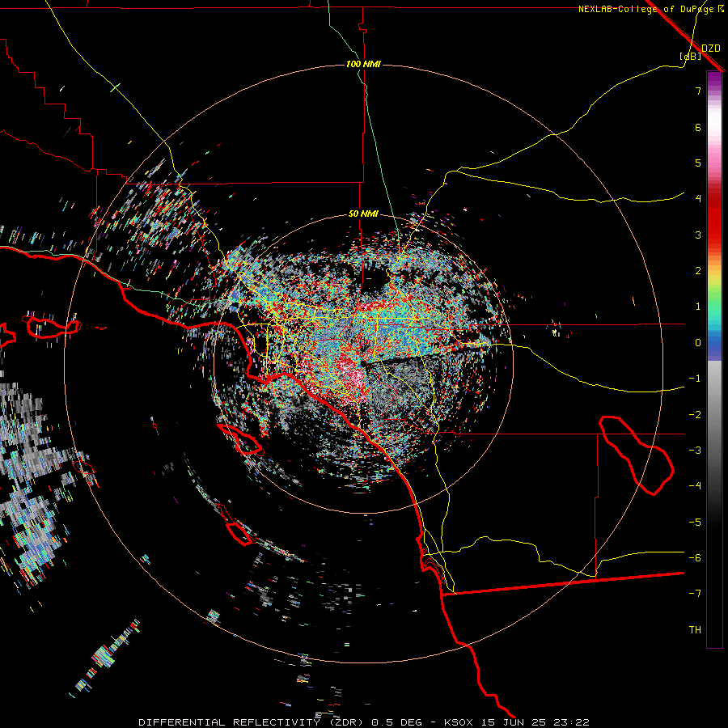The height and width of the screenshot is (728, 728).
Task: Click the -1 value on color scale
Action: coord(695,379)
